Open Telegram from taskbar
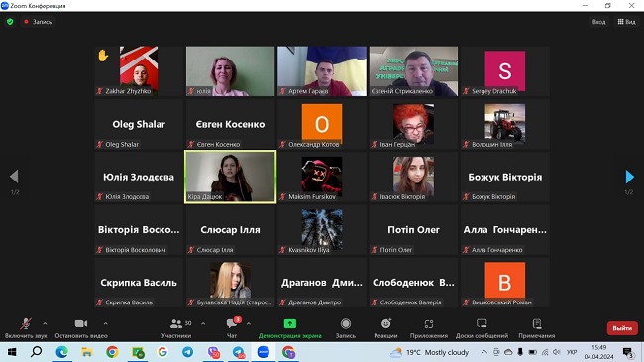644x362 pixels. (187, 352)
